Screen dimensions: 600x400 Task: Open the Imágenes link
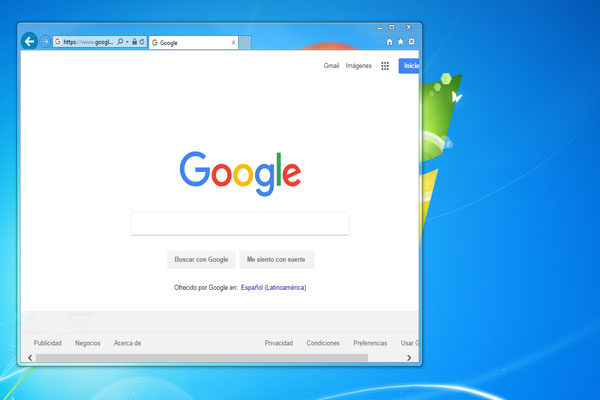pos(358,66)
